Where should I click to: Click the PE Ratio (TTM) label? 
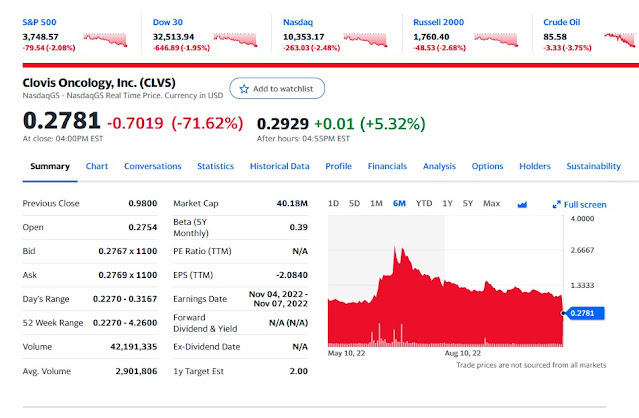(x=202, y=251)
